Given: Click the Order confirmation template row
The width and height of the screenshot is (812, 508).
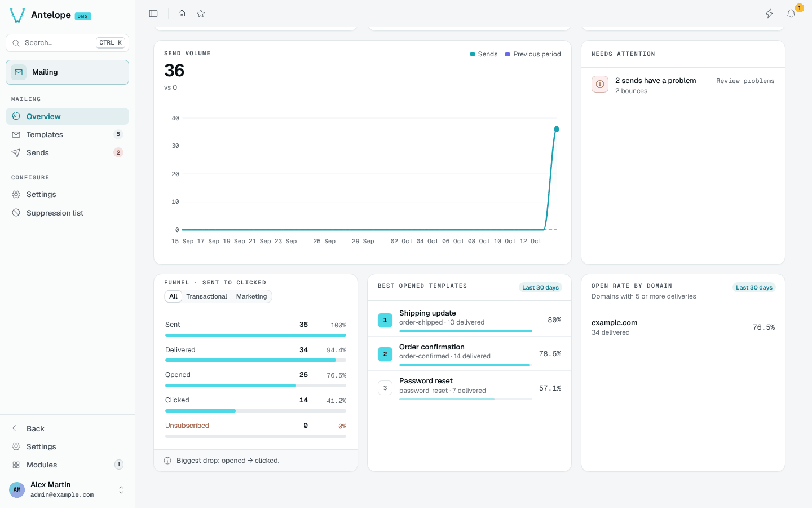Looking at the screenshot, I should (469, 354).
